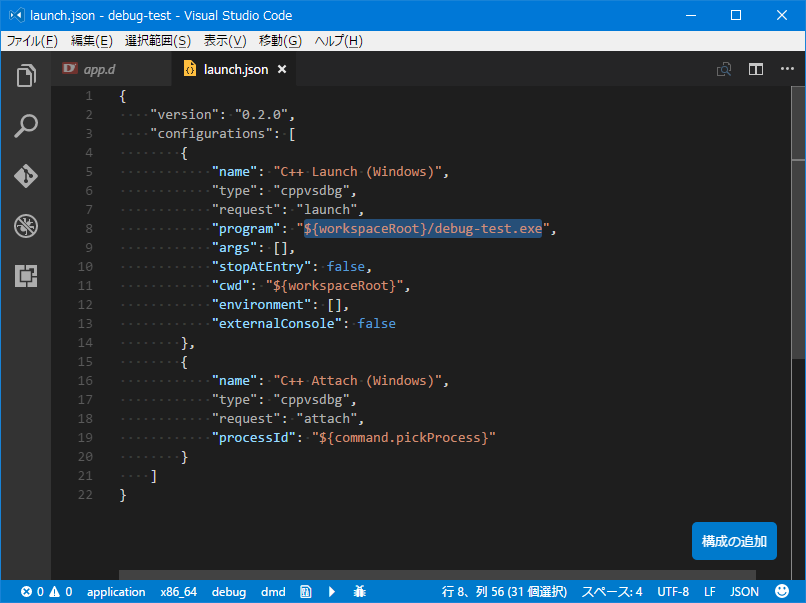Screen dimensions: 806x603
Task: Click the "attach" request value on line 18
Action: point(327,418)
